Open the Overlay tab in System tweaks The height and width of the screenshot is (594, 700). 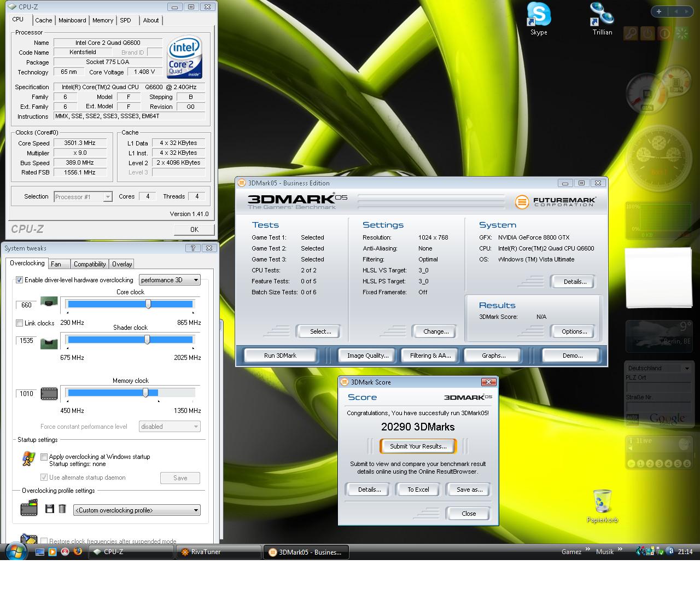(122, 264)
